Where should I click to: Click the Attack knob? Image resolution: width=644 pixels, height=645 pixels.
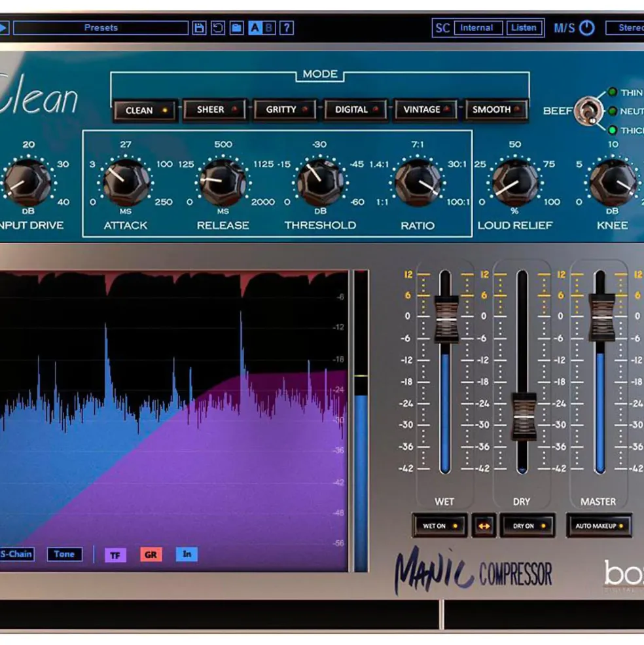point(126,183)
